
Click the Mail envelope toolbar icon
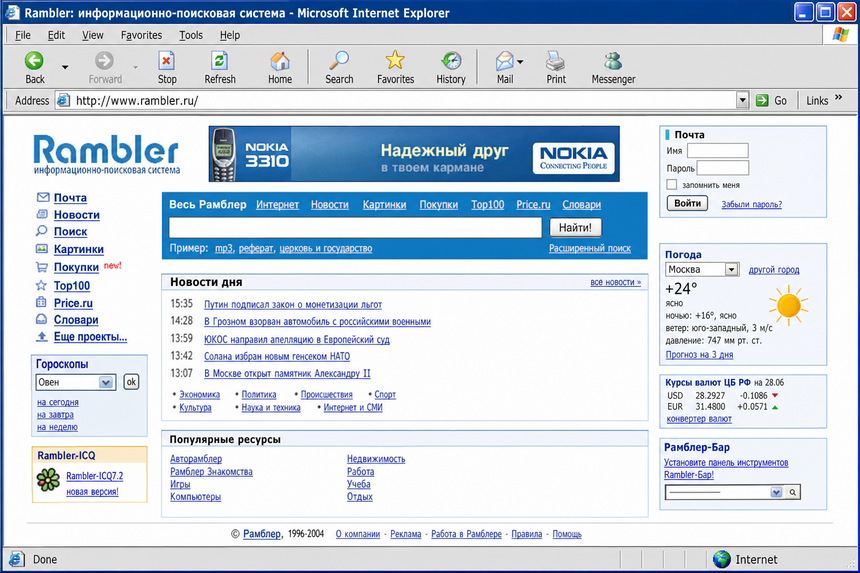tap(505, 61)
